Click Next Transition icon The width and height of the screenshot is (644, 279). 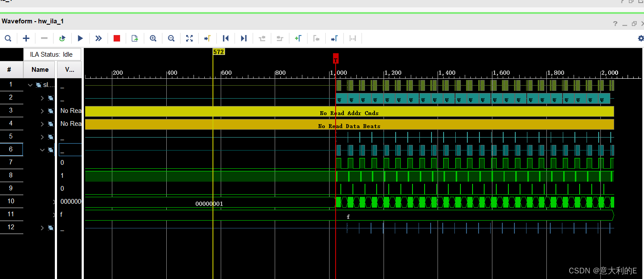[x=280, y=38]
